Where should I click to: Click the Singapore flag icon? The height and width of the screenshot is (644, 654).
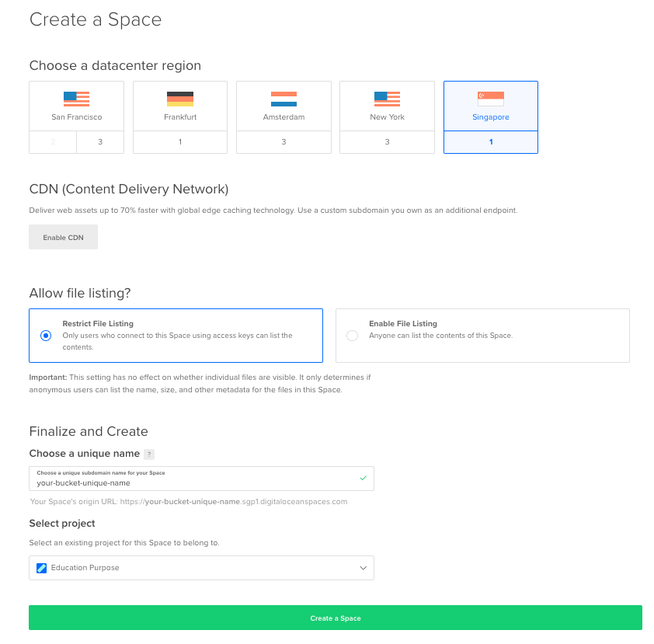pyautogui.click(x=490, y=99)
